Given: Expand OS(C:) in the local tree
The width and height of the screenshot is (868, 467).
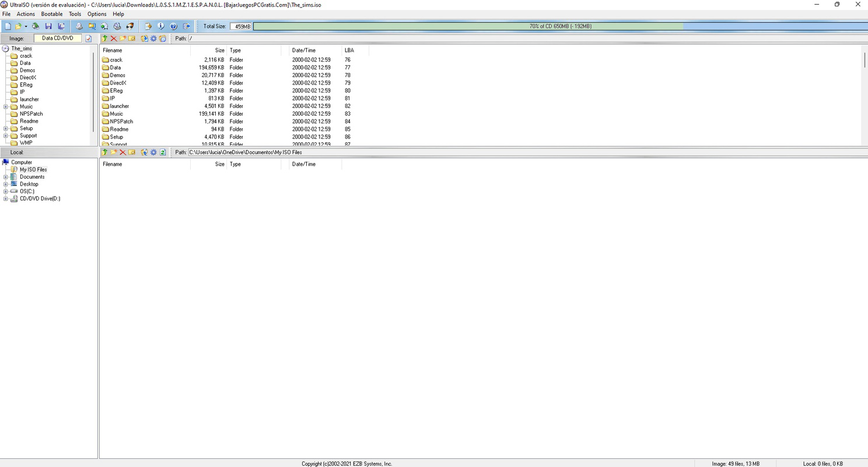Looking at the screenshot, I should [x=6, y=191].
